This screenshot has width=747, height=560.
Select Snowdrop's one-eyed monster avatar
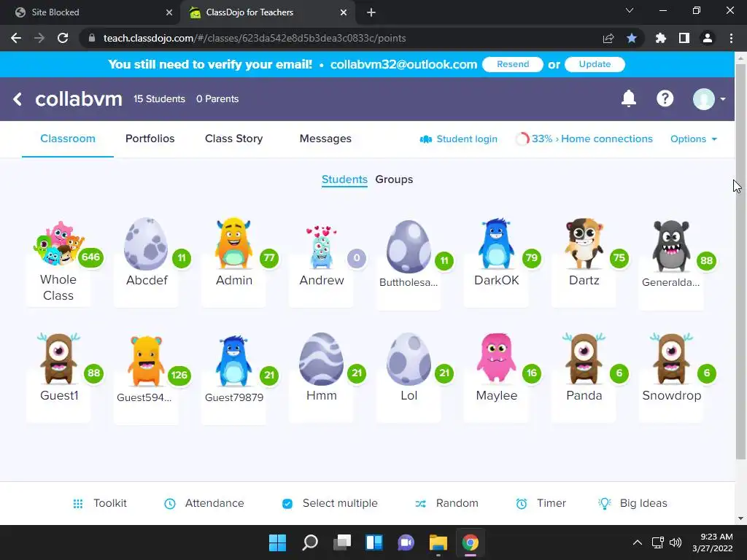pos(671,359)
